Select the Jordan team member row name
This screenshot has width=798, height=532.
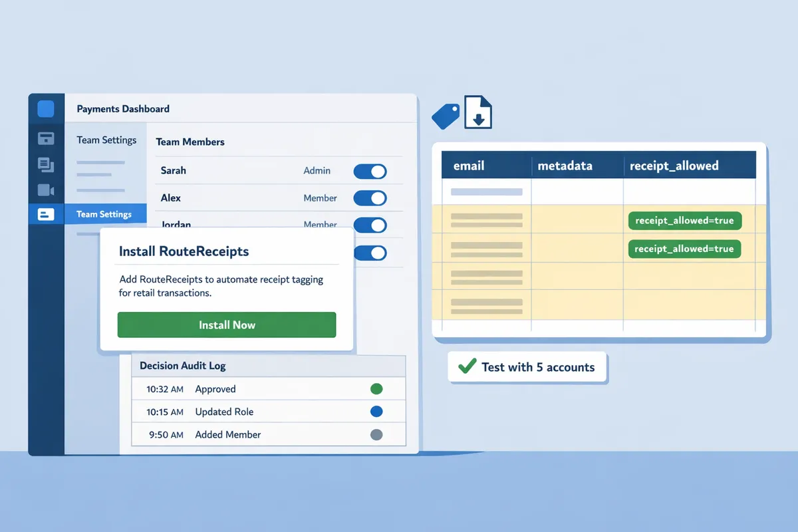(x=176, y=225)
